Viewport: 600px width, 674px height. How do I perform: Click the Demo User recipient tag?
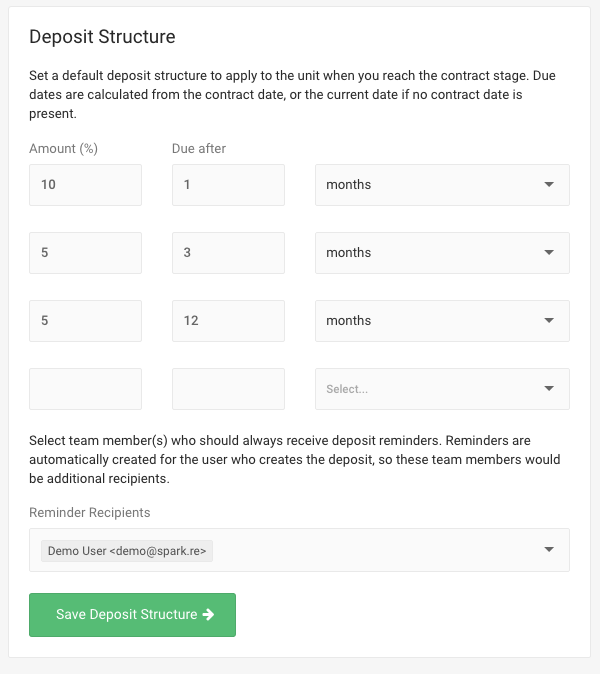click(x=127, y=550)
